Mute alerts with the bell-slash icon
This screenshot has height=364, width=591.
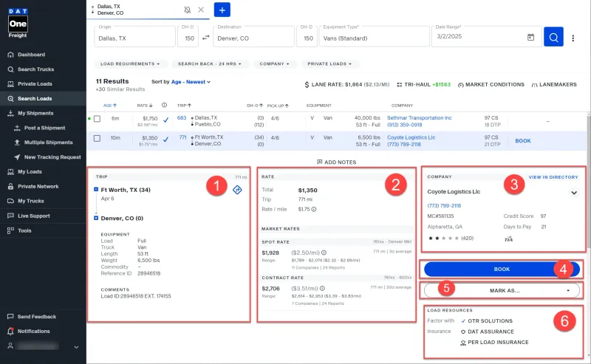[188, 10]
